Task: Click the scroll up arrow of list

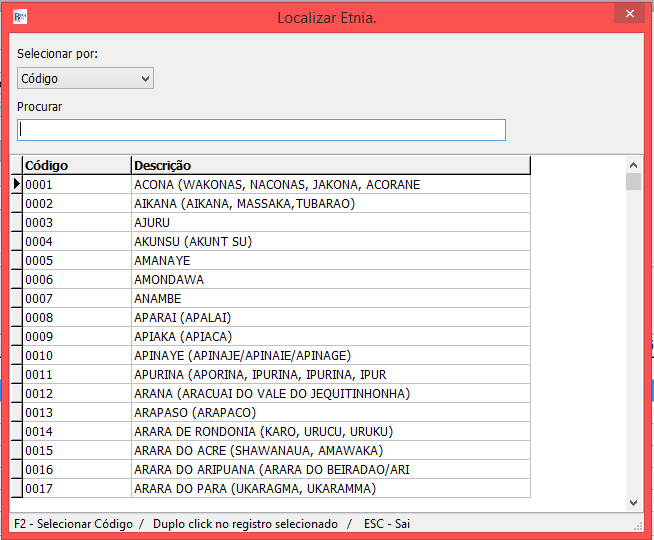Action: click(x=633, y=165)
